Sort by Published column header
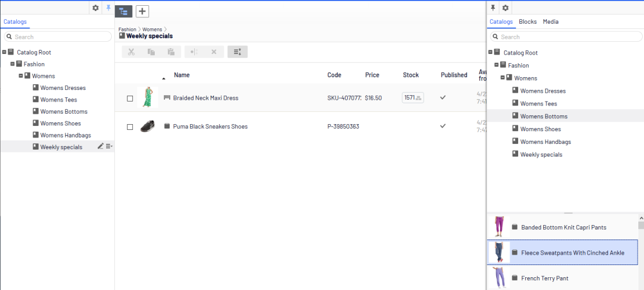 coord(454,75)
